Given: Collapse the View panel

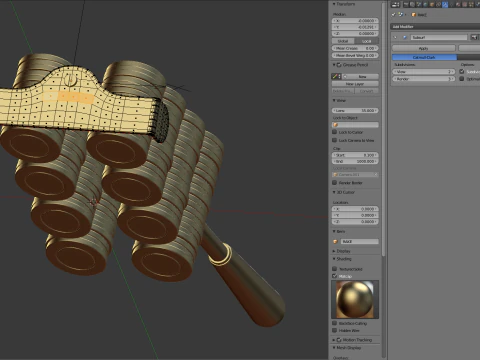Looking at the screenshot, I should 334,100.
